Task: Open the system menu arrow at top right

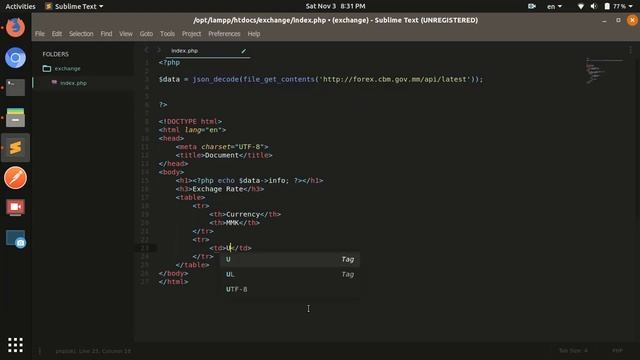Action: pyautogui.click(x=631, y=6)
